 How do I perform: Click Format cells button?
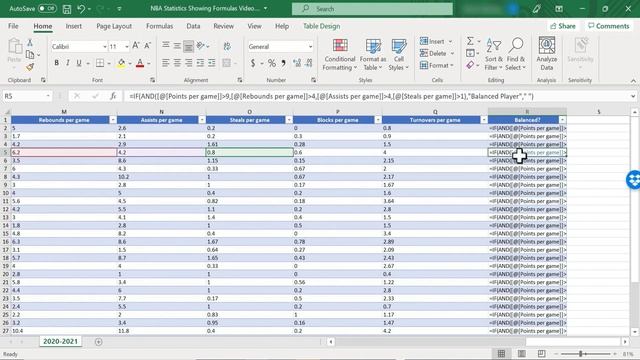pos(437,65)
